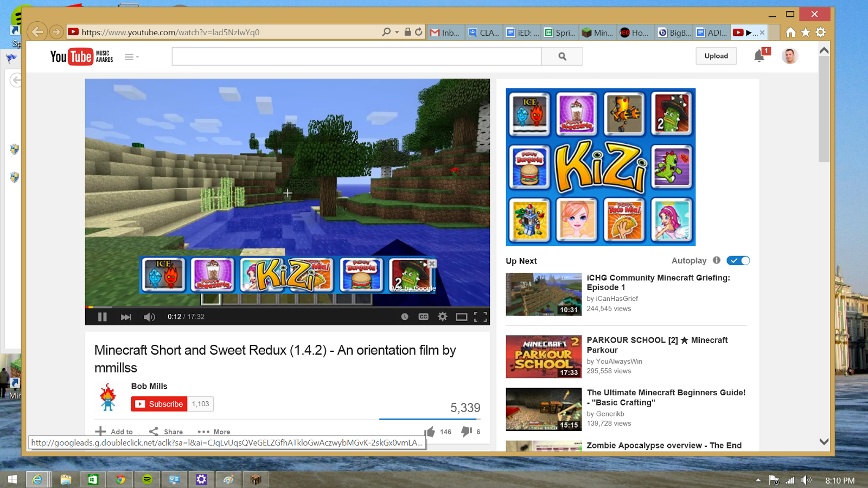Viewport: 868px width, 488px height.
Task: Skip to the next video
Action: [x=126, y=317]
